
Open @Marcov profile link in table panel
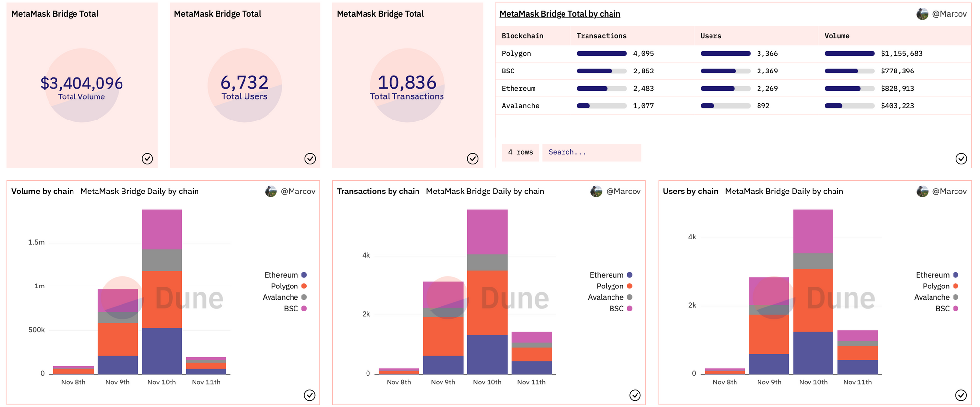tap(949, 14)
